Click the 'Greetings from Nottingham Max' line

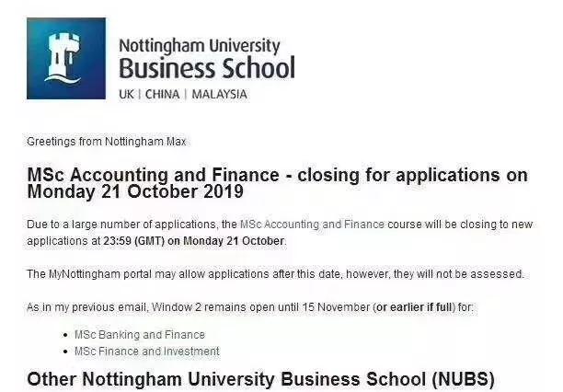point(106,142)
